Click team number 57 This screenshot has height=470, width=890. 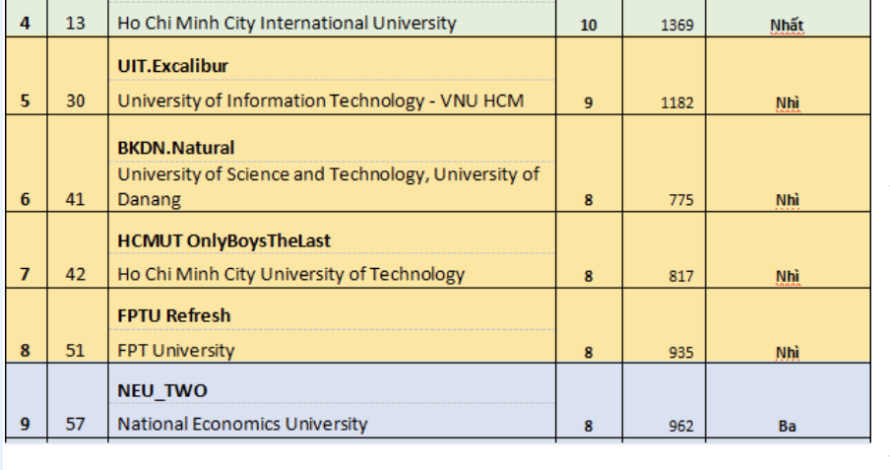[75, 424]
